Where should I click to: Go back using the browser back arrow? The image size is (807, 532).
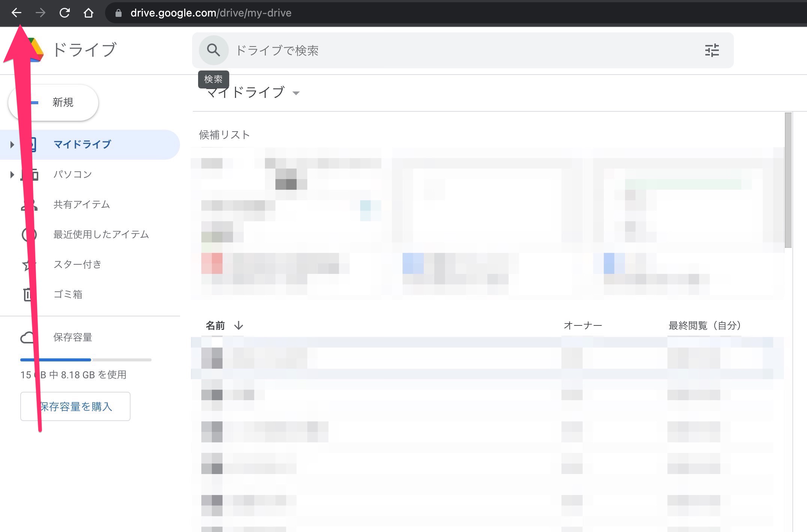pyautogui.click(x=16, y=13)
